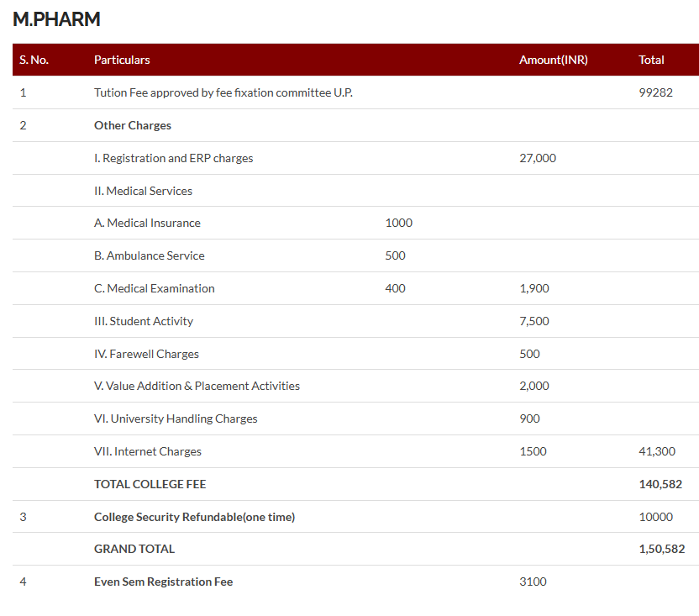
Task: Click 'A. Medical Insurance' label
Action: coord(147,223)
